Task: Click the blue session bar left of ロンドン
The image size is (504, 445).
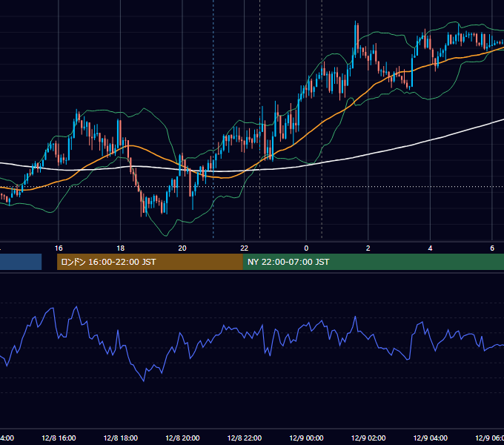Action: [x=21, y=262]
